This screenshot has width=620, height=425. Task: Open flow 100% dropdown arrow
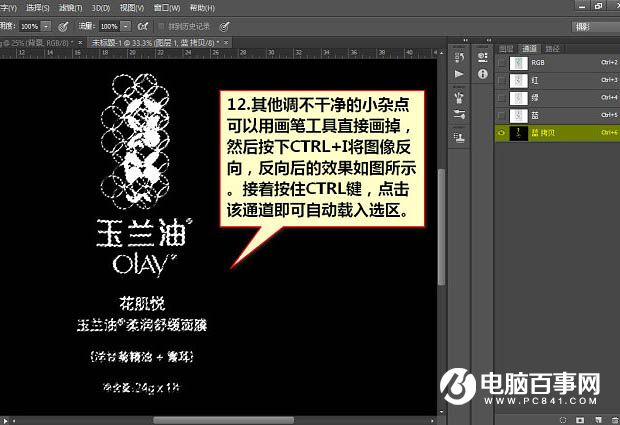click(126, 26)
